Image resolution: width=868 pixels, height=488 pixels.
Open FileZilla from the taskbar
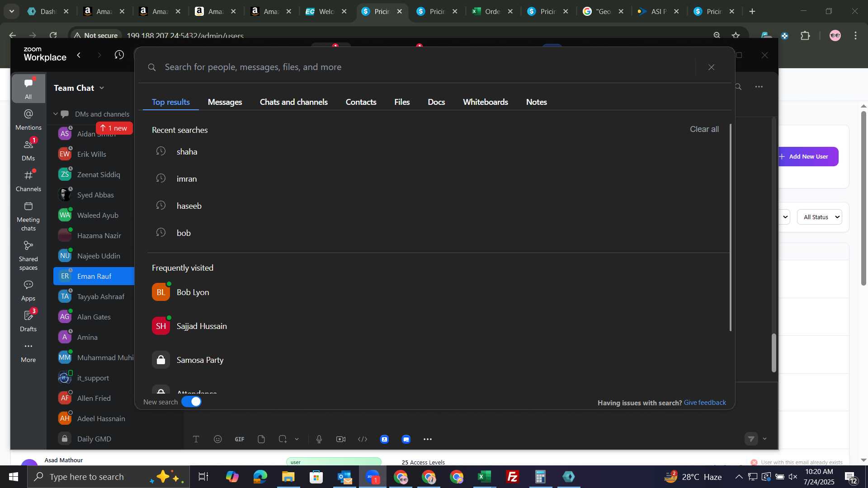coord(513,477)
